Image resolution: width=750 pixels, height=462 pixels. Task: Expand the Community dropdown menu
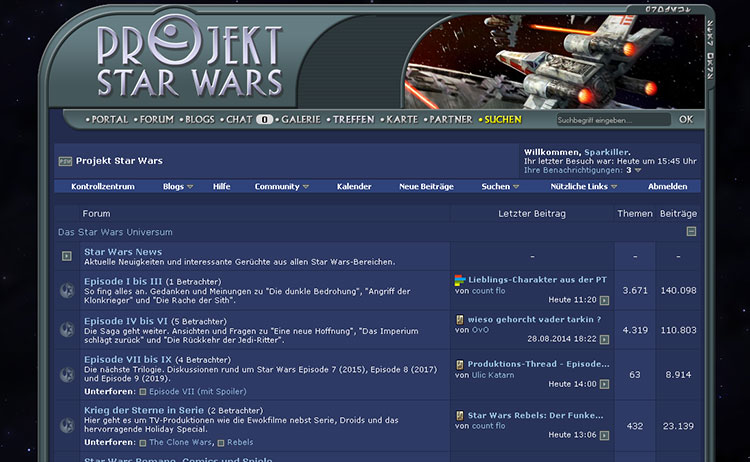[x=281, y=186]
